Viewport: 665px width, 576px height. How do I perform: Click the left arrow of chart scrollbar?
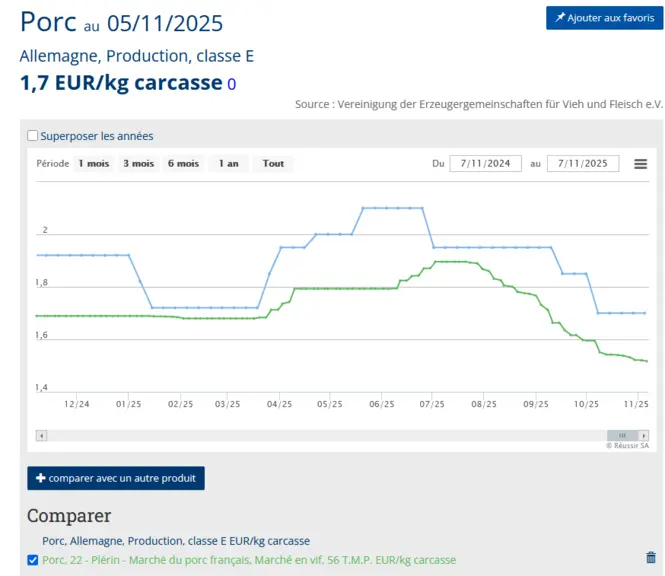42,436
